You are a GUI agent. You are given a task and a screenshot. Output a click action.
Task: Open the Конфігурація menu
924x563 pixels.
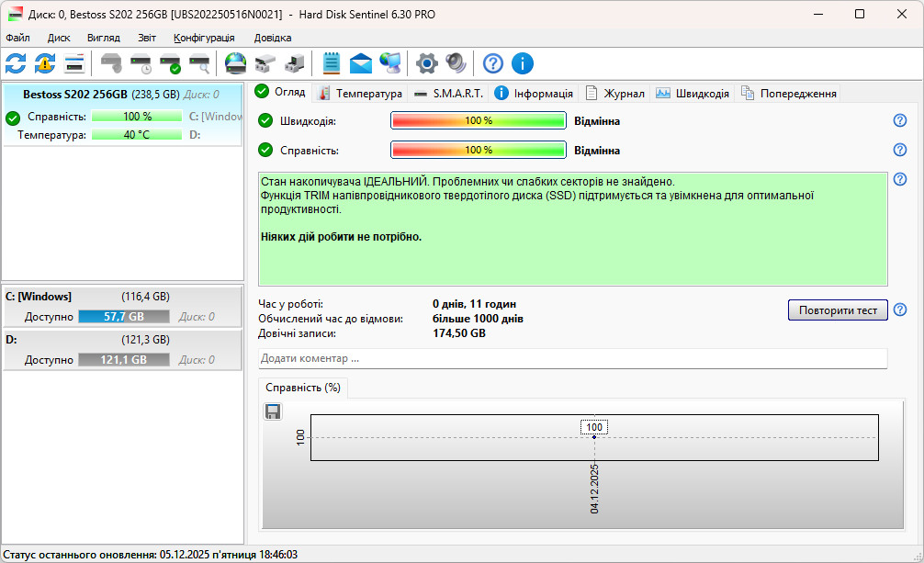204,38
